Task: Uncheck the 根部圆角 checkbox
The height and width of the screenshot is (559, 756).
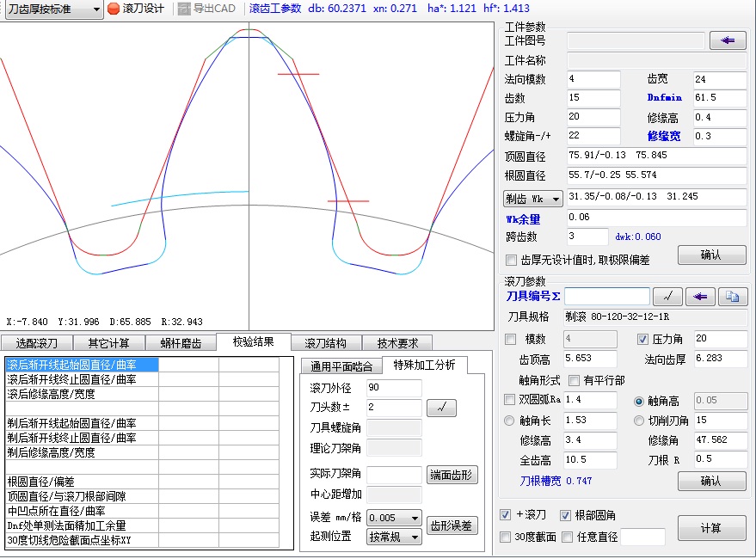Action: click(566, 515)
